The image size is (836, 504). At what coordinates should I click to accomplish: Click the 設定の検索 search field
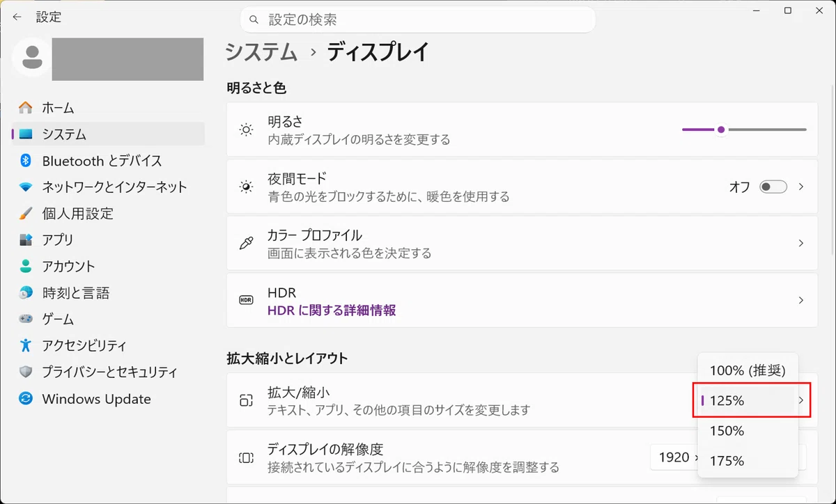click(x=418, y=19)
